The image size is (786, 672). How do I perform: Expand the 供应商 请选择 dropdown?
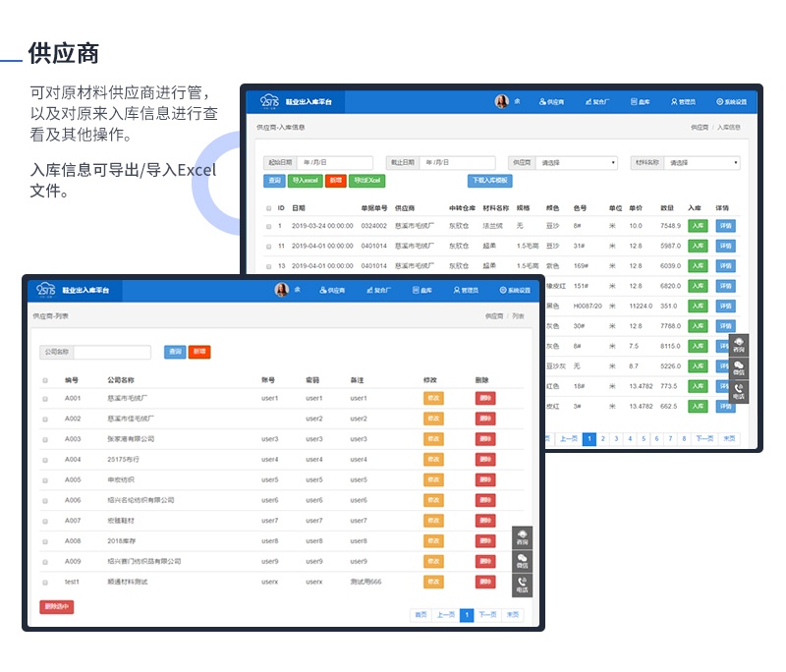[x=577, y=163]
